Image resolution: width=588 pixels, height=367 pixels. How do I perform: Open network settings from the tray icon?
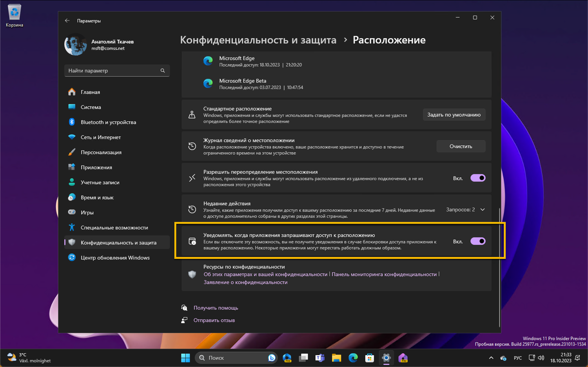click(x=532, y=358)
